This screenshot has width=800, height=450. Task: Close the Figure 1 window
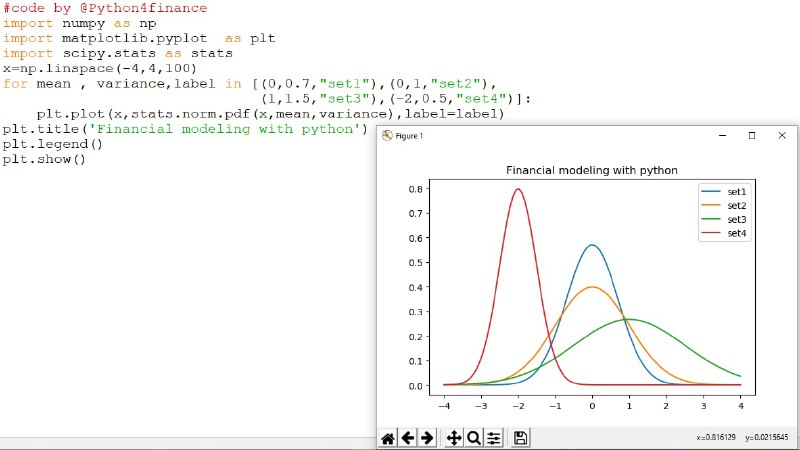782,136
